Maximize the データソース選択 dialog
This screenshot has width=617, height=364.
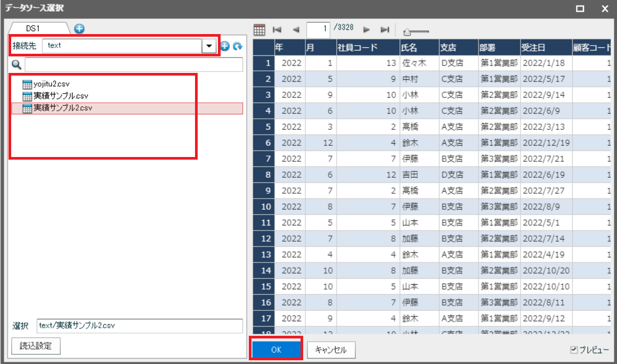tap(580, 9)
